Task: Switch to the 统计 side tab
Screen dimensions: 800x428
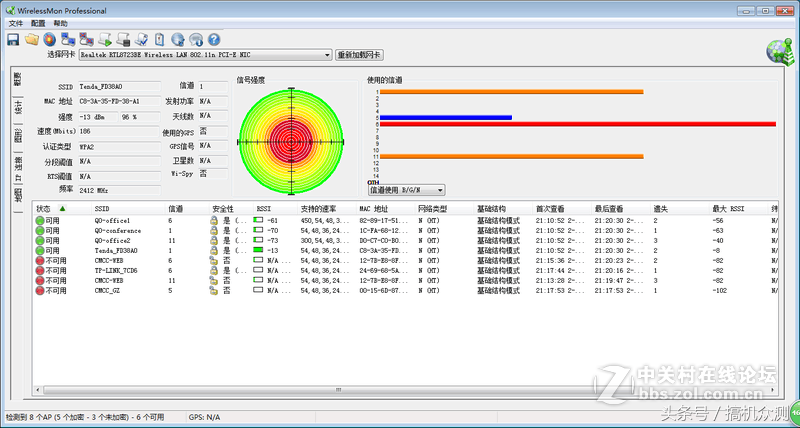Action: [x=18, y=108]
